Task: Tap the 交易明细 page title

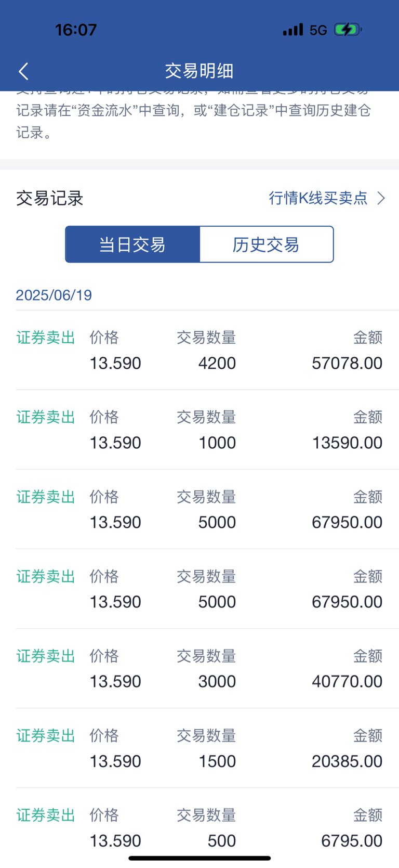Action: coord(199,71)
